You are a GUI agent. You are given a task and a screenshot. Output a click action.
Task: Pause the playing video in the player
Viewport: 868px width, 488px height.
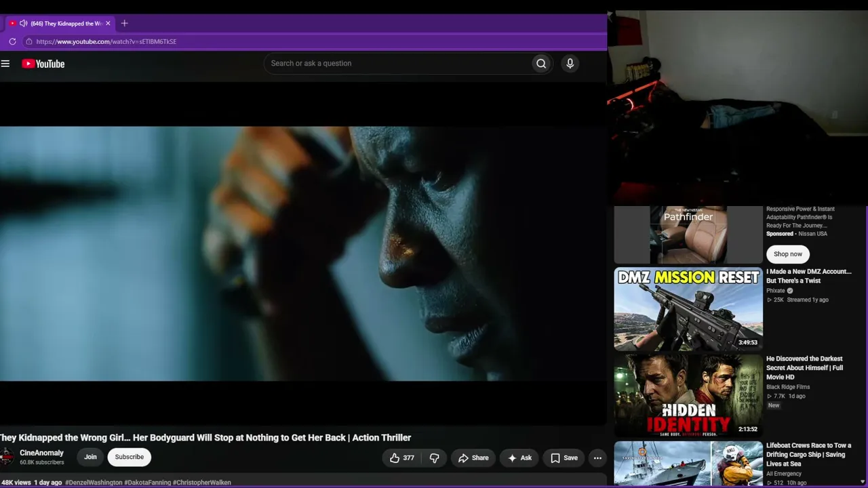click(x=303, y=253)
